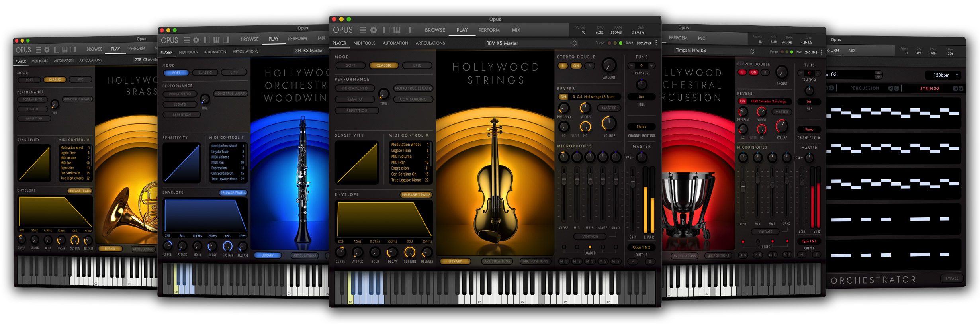Select Expression in Hollywood Strings MIDI Control list
Screen dimensions: 980x331
[x=400, y=168]
